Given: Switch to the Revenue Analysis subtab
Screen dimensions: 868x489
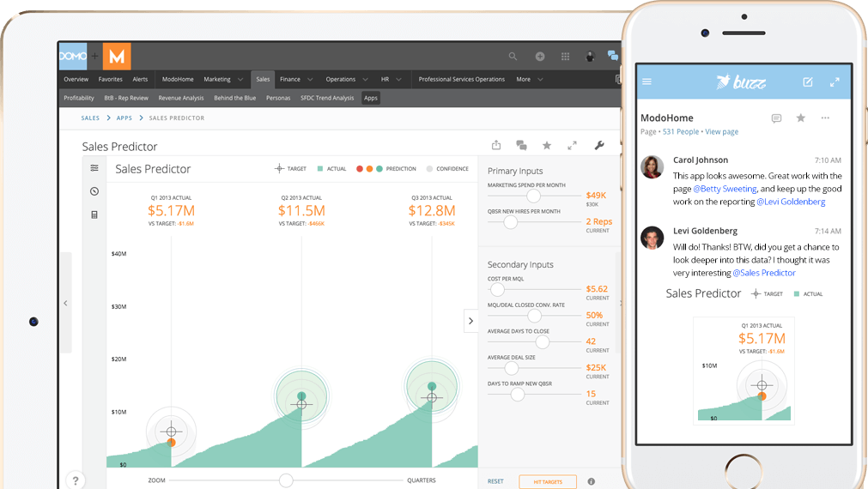Looking at the screenshot, I should [x=181, y=98].
